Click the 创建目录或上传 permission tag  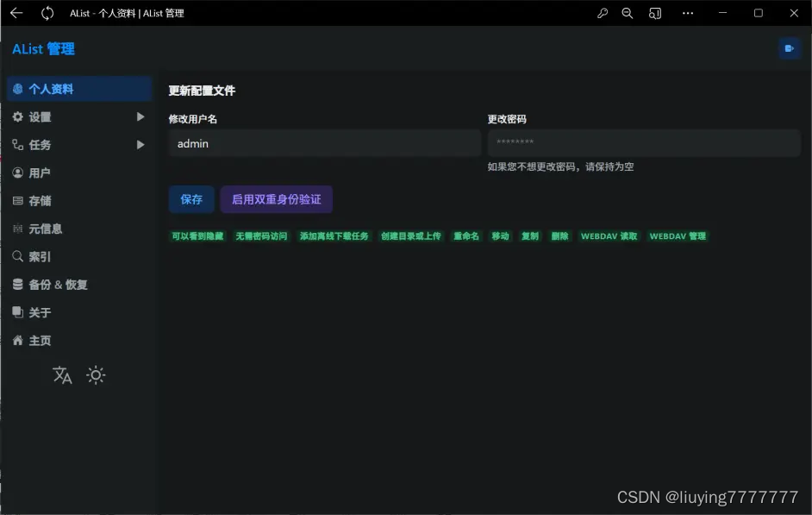(x=410, y=236)
